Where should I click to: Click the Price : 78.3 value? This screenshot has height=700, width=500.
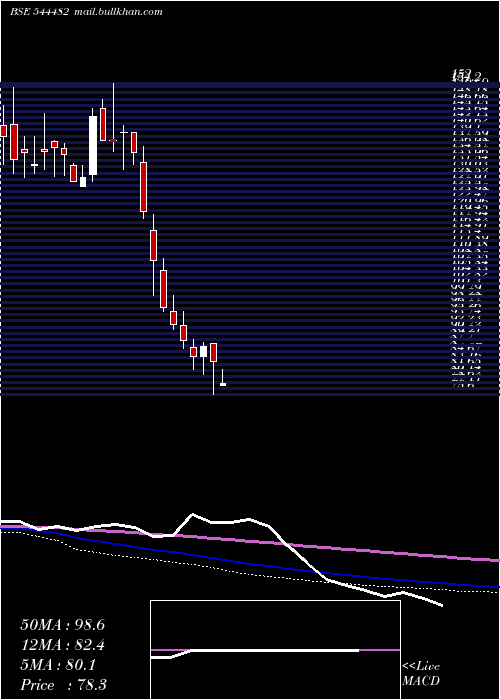(x=63, y=685)
